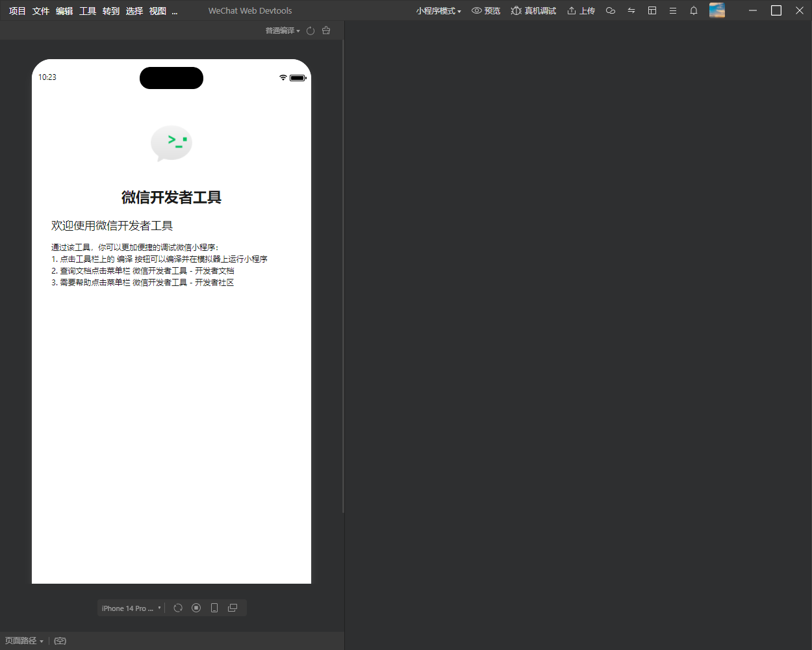Click the simulator panel vertical scrollbar
The height and width of the screenshot is (650, 812).
[x=342, y=276]
